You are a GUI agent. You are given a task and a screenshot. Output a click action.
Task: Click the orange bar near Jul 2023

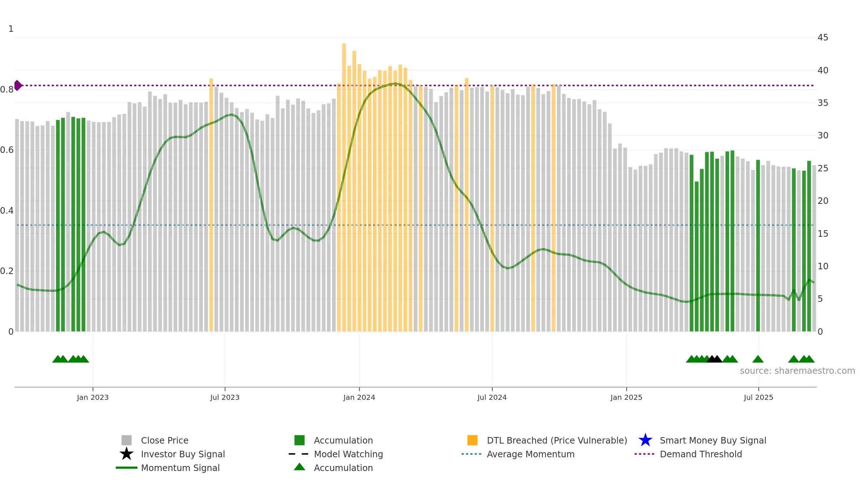tap(211, 205)
